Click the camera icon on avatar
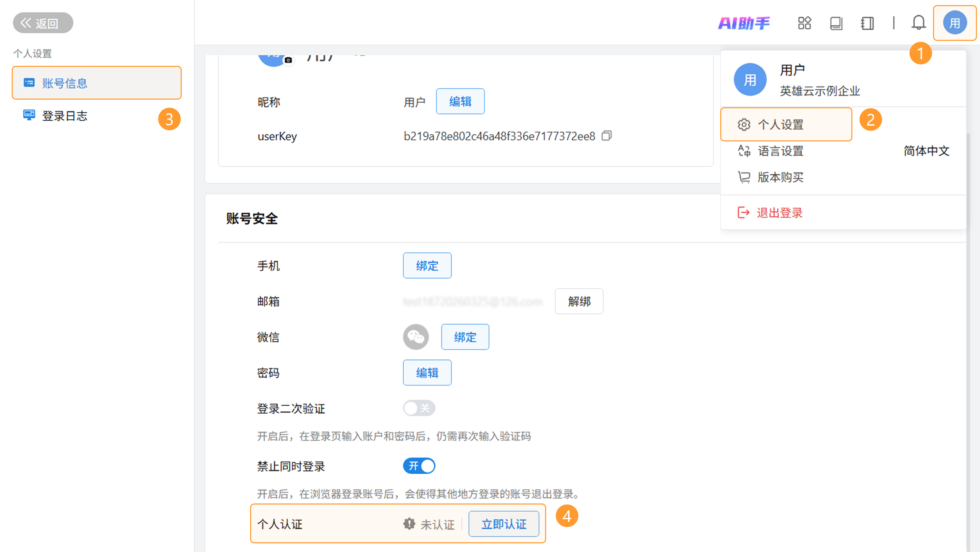This screenshot has width=980, height=552. click(x=288, y=60)
